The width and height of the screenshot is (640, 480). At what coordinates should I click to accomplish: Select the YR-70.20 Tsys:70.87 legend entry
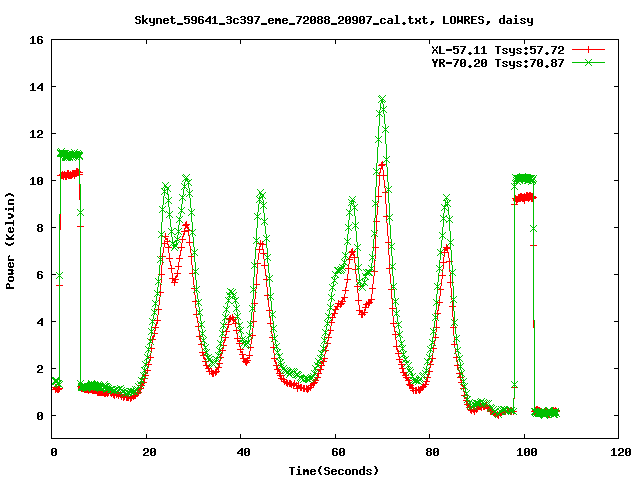[498, 63]
